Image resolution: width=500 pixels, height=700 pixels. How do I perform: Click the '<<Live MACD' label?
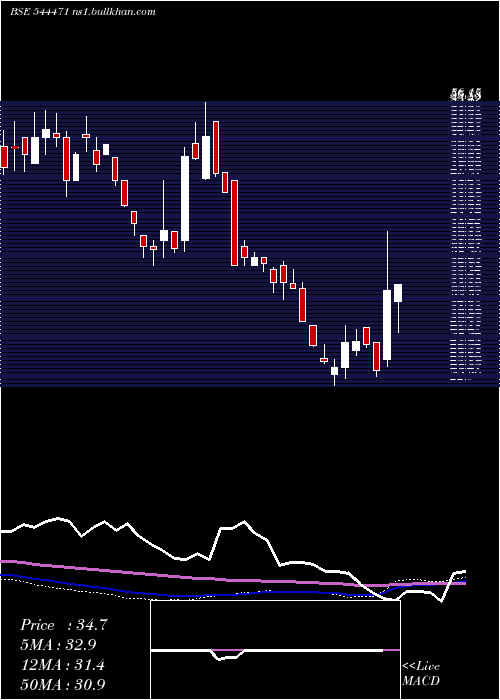pos(421,674)
